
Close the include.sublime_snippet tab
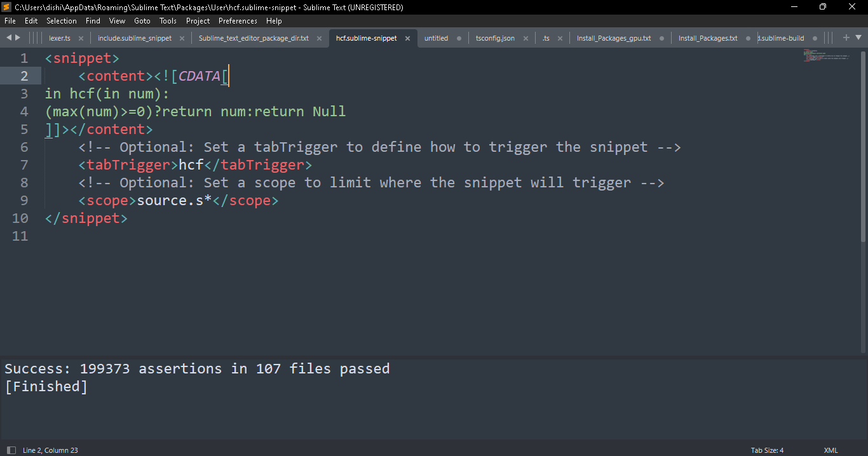182,38
